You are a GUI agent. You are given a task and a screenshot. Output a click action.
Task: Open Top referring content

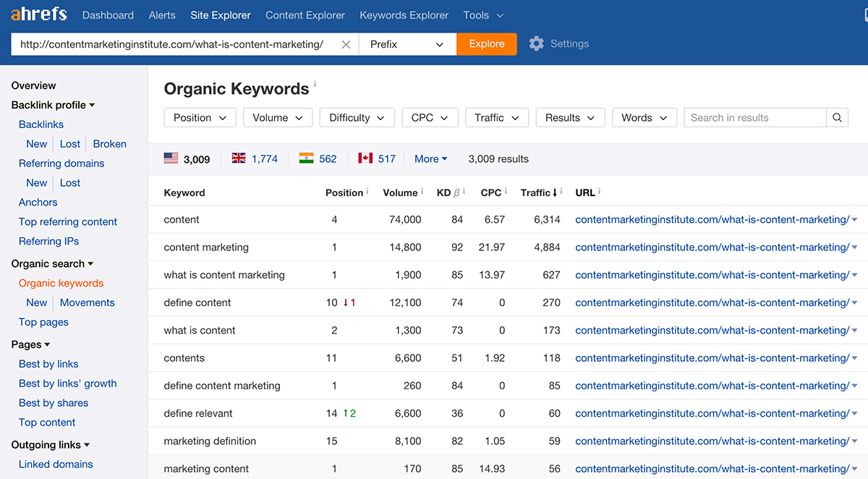tap(68, 222)
